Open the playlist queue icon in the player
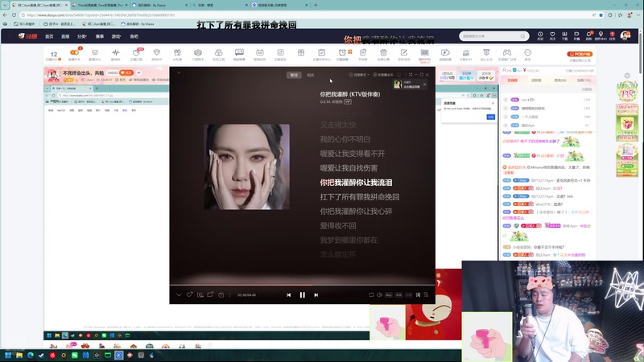Image resolution: width=644 pixels, height=362 pixels. tap(426, 294)
